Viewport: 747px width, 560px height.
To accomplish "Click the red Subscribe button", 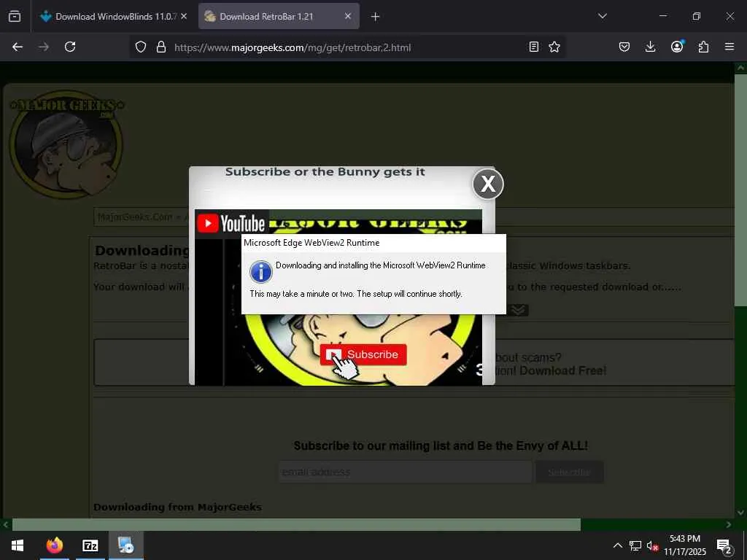I will pos(363,355).
